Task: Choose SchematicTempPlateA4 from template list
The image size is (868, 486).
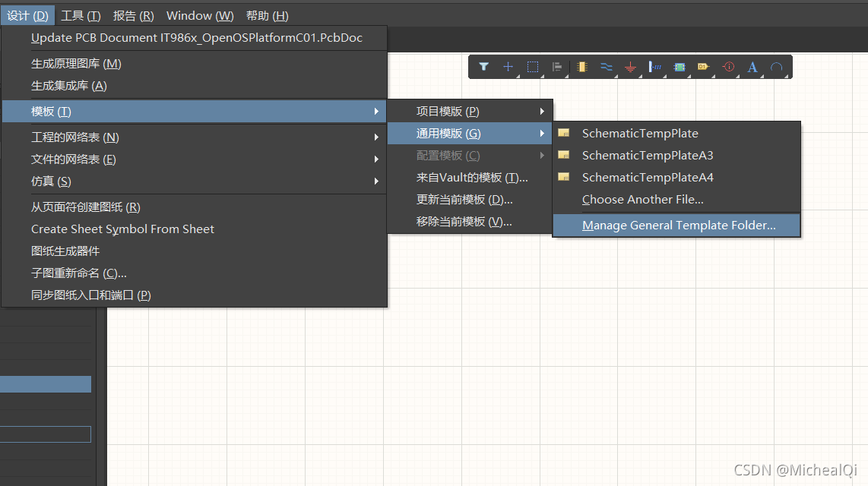Action: (x=647, y=178)
